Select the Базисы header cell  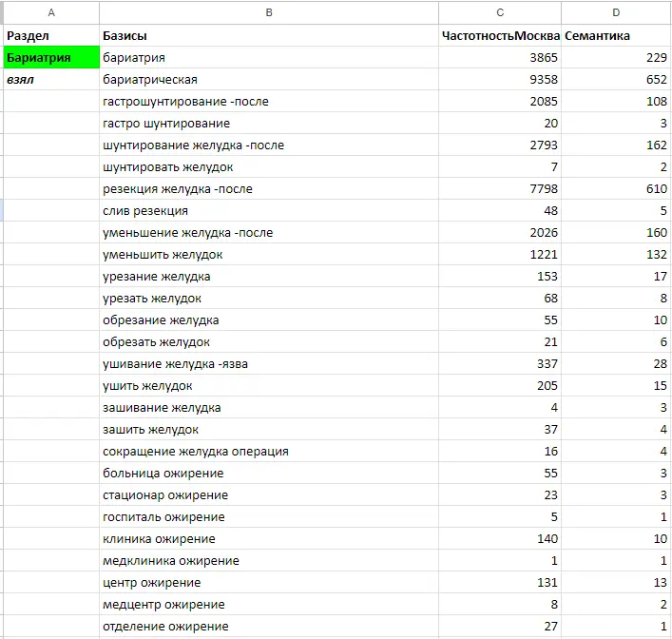coord(269,36)
